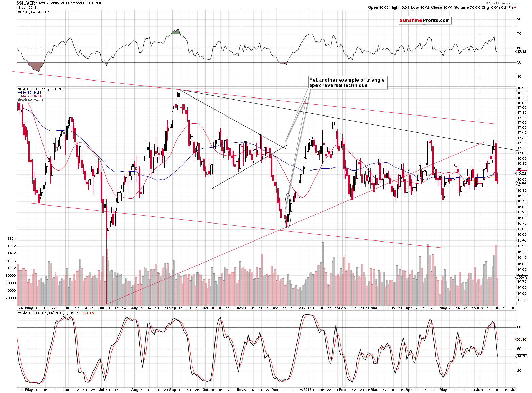Click the stochastic 20 level label
This screenshot has height=393, width=532.
tap(519, 371)
